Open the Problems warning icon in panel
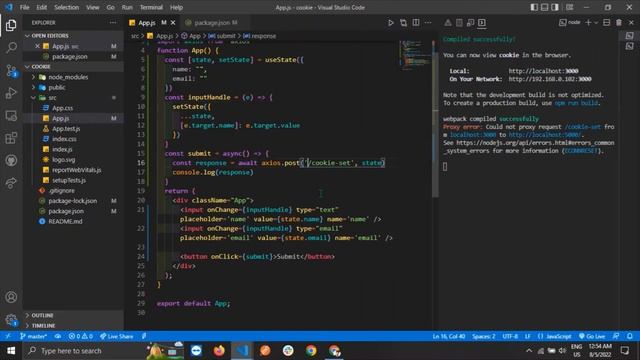640x360 pixels. (x=448, y=23)
